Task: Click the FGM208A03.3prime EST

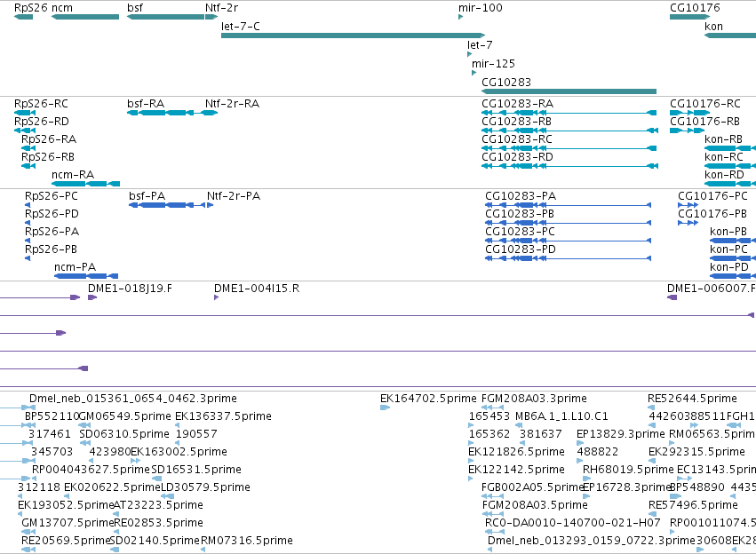Action: coord(492,408)
